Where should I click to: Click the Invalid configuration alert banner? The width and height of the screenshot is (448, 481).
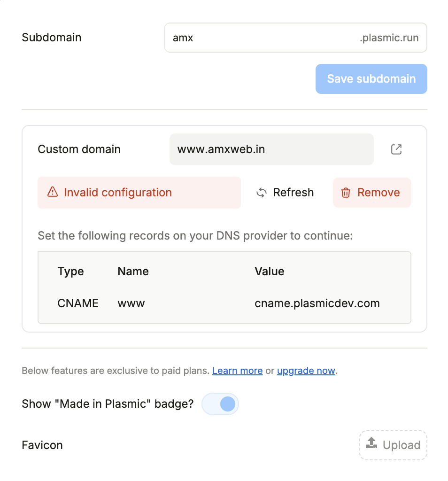[139, 193]
